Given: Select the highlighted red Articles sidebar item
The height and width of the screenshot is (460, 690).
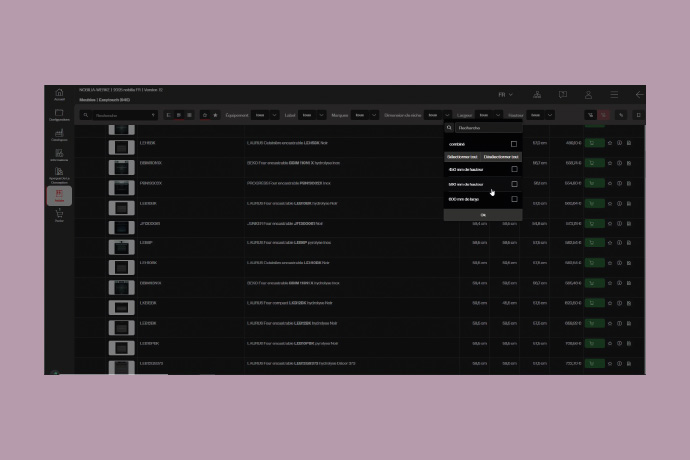Looking at the screenshot, I should (59, 196).
